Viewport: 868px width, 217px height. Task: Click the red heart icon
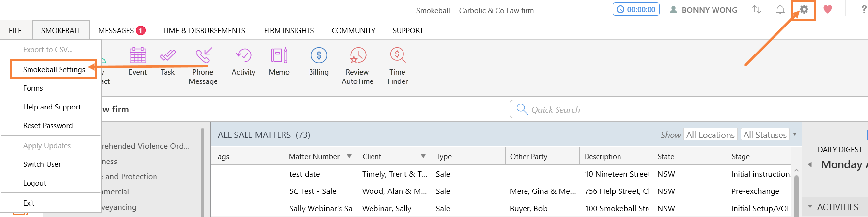(828, 9)
